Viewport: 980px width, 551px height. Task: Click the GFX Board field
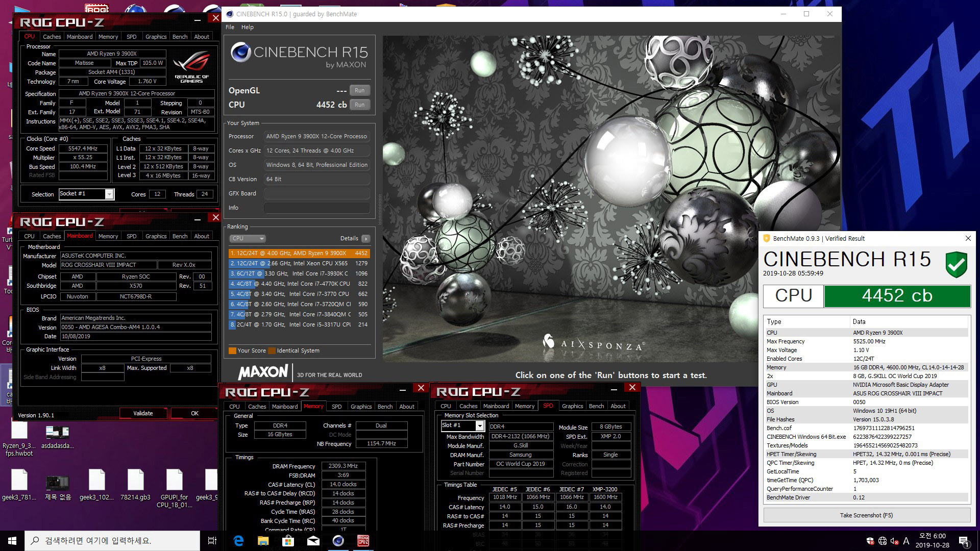pos(316,193)
